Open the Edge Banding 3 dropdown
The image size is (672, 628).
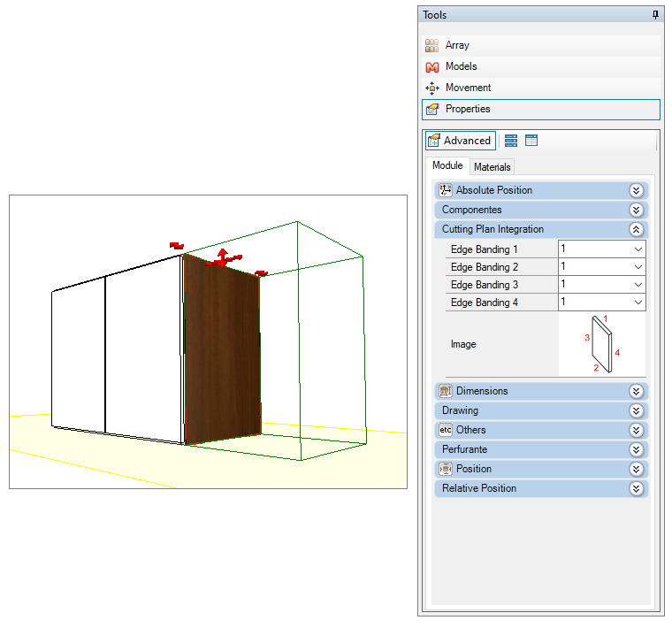638,284
